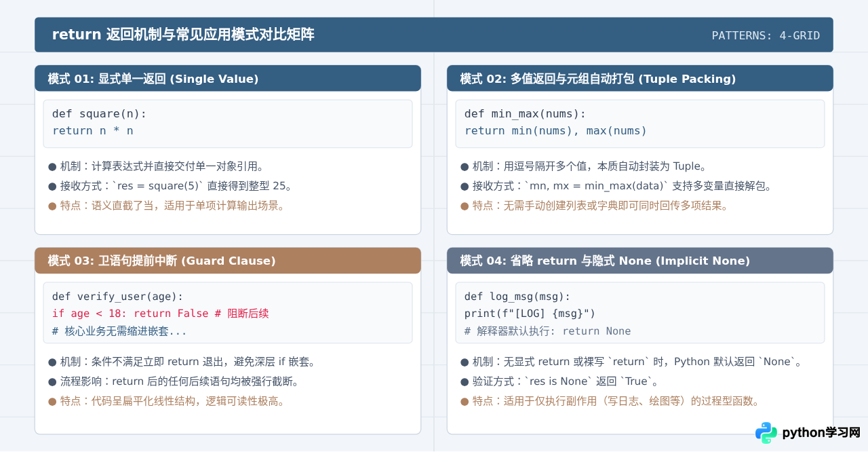This screenshot has height=452, width=868.
Task: Click the code line 'def verify_user(age):'
Action: coord(117,296)
